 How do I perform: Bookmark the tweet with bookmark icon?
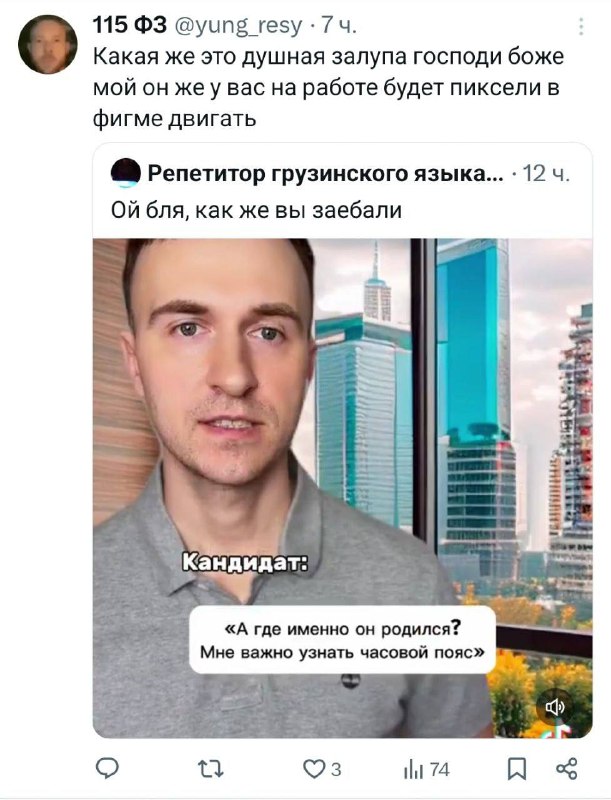click(x=517, y=769)
